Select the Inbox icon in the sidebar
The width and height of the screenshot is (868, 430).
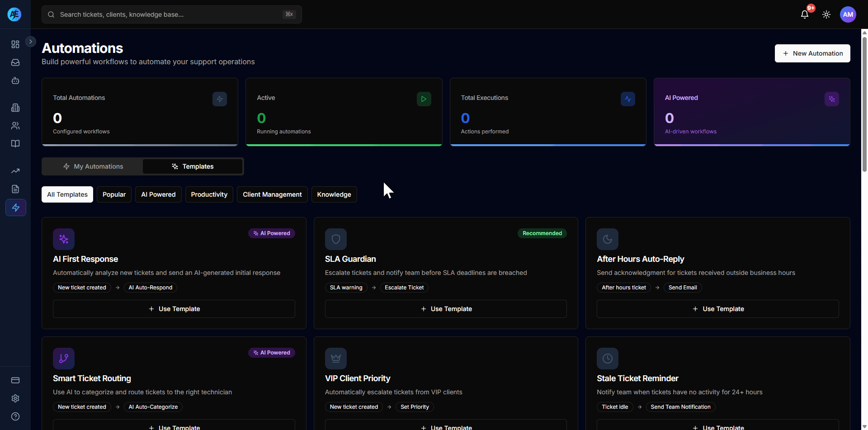pos(15,62)
